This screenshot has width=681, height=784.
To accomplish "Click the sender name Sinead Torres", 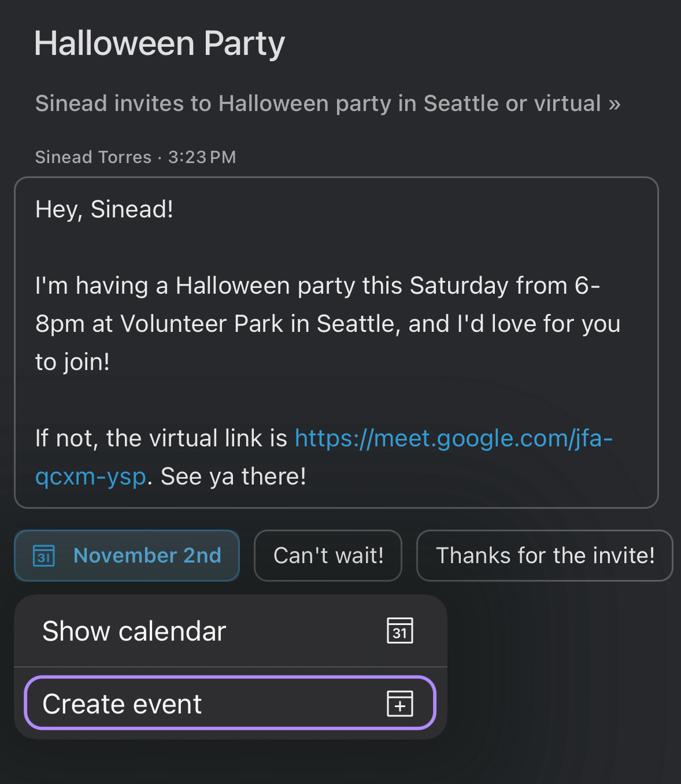I will coord(93,157).
